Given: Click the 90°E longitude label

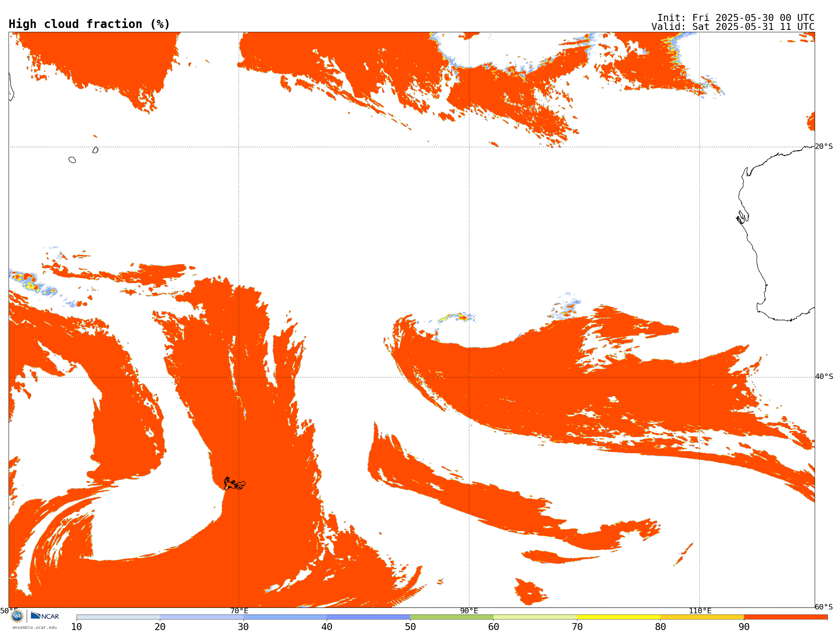Looking at the screenshot, I should point(469,611).
